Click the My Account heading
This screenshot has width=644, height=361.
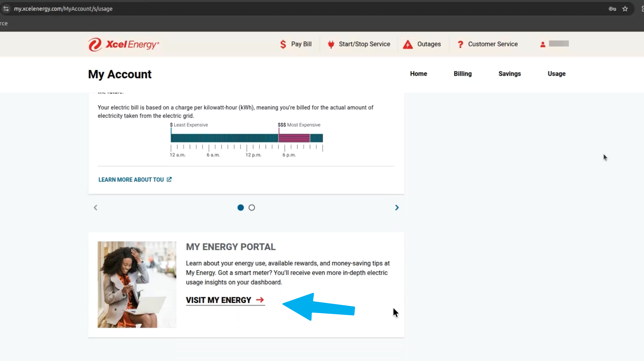pos(120,74)
